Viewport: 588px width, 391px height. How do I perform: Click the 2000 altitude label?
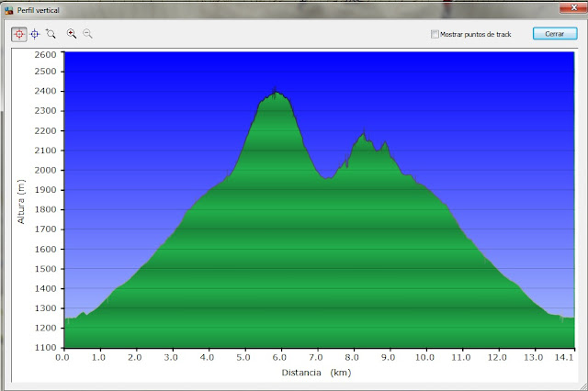(x=45, y=170)
